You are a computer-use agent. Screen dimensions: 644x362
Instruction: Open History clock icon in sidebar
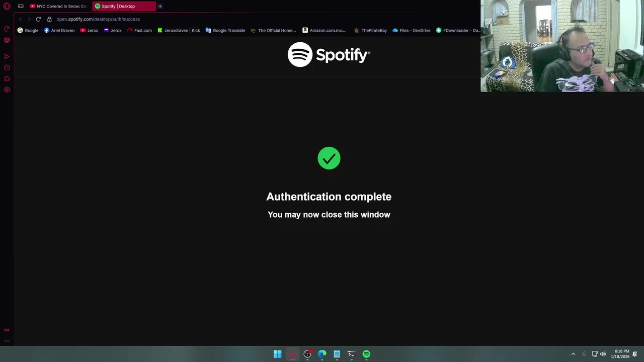click(7, 67)
